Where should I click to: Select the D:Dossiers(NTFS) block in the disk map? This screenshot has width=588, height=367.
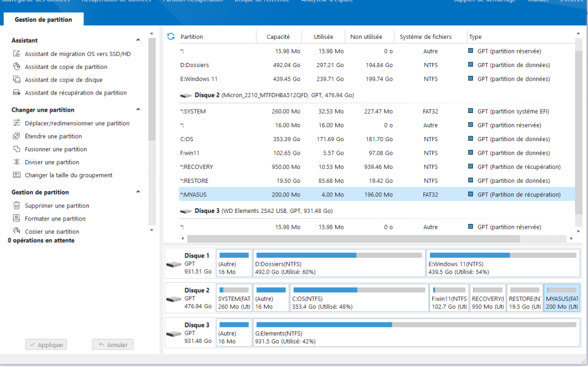(339, 263)
